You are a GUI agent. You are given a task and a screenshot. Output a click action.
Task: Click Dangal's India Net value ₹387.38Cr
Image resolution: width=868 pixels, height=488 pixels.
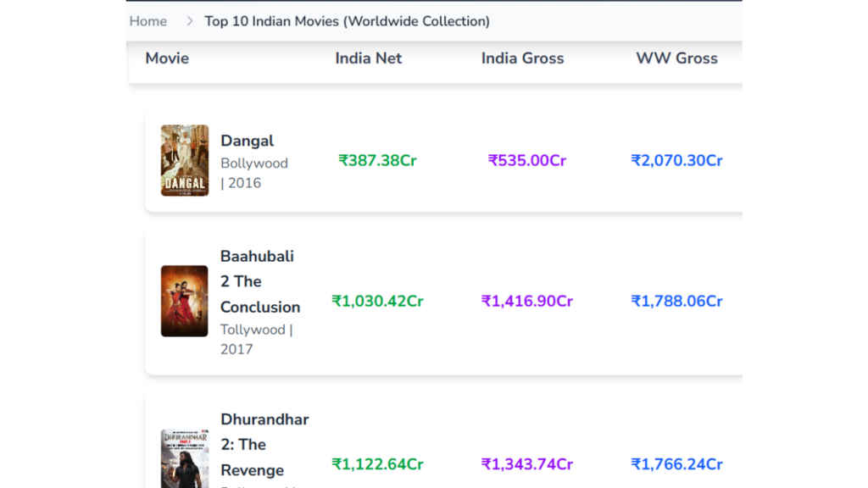coord(377,160)
